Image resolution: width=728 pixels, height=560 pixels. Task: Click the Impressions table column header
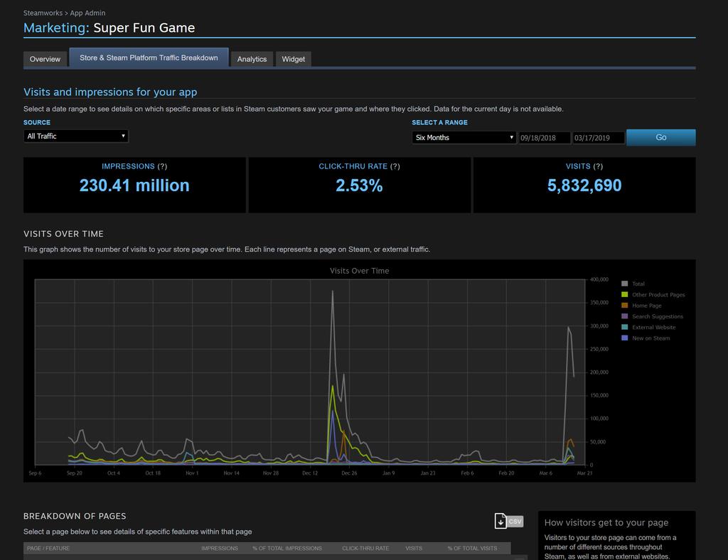click(x=220, y=549)
